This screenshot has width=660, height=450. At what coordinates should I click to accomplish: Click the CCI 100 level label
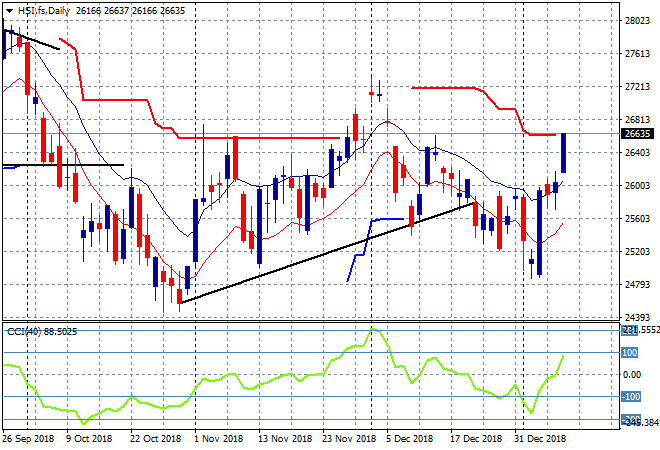point(630,352)
